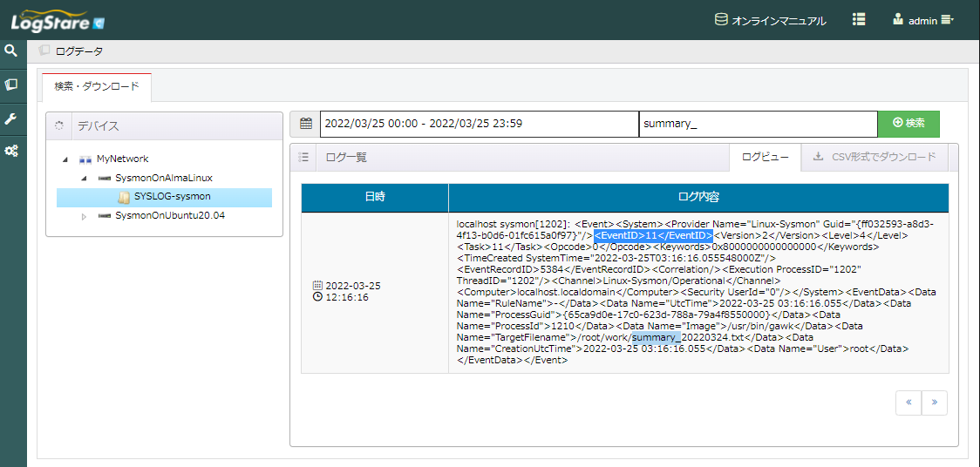Click the ログデータ breadcrumb icon

pyautogui.click(x=44, y=51)
